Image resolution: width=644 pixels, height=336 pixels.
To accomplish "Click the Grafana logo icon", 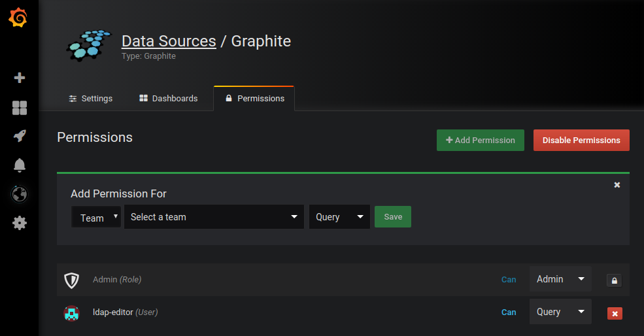I will click(x=18, y=18).
